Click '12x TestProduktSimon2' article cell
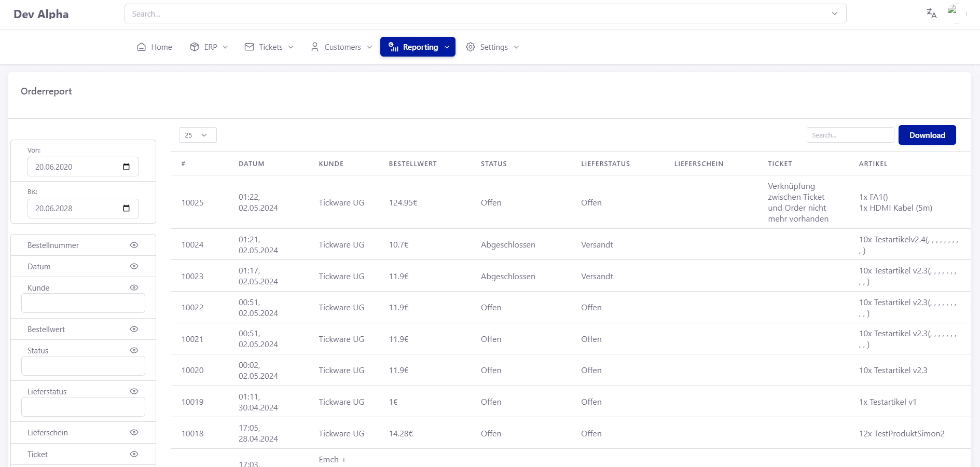The height and width of the screenshot is (467, 980). [902, 433]
